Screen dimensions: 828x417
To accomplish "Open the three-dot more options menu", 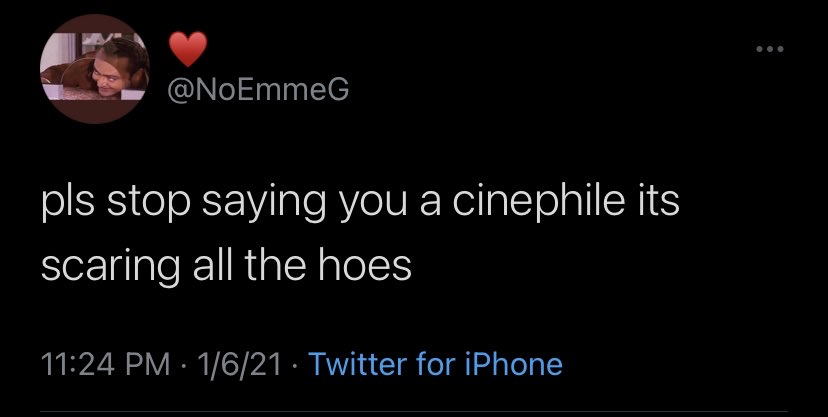I will [769, 49].
